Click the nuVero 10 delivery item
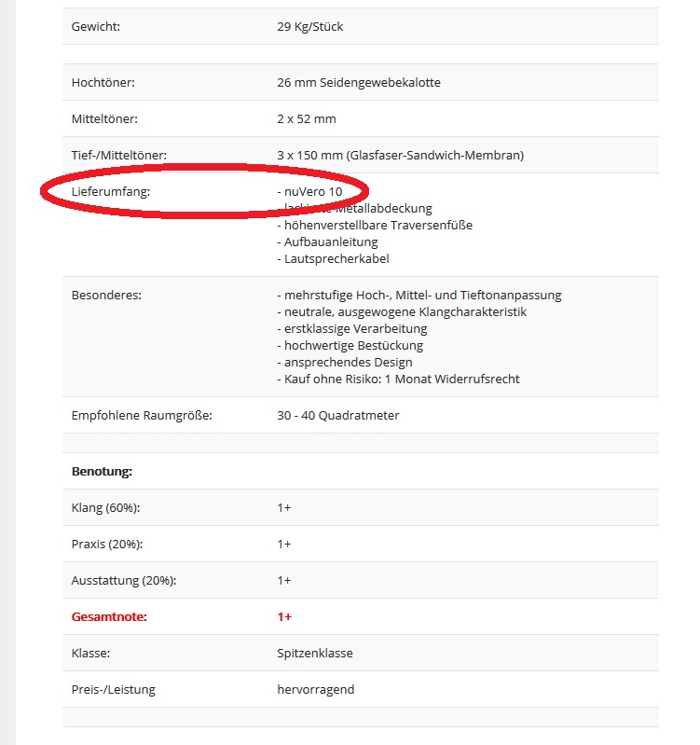This screenshot has height=745, width=700. pos(312,191)
